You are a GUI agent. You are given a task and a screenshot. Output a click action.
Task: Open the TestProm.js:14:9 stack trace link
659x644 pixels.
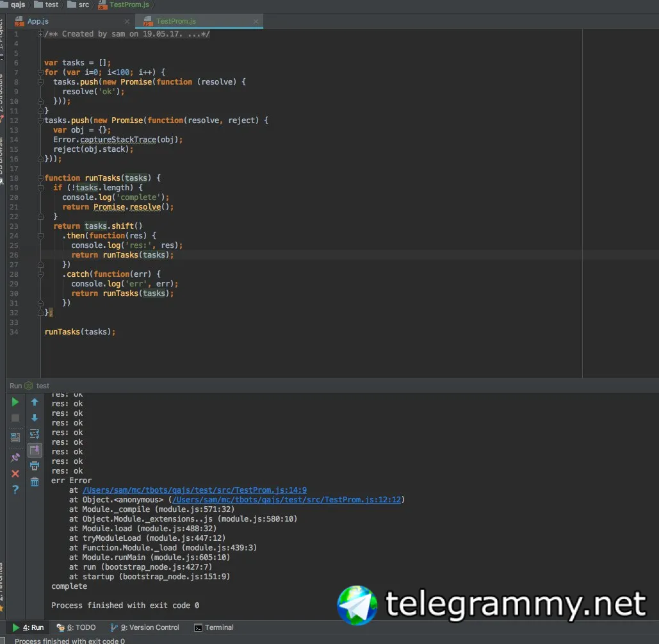[195, 490]
